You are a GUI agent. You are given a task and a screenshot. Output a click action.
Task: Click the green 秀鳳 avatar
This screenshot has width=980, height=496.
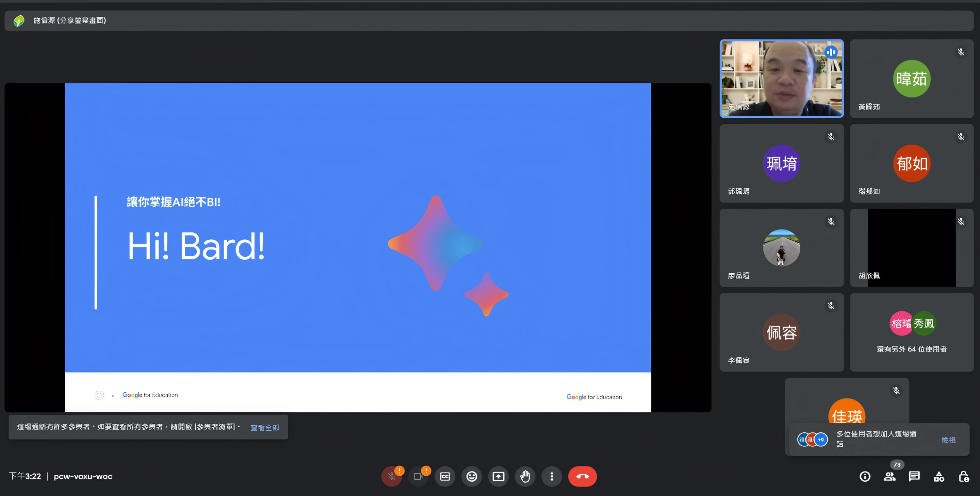click(x=924, y=324)
